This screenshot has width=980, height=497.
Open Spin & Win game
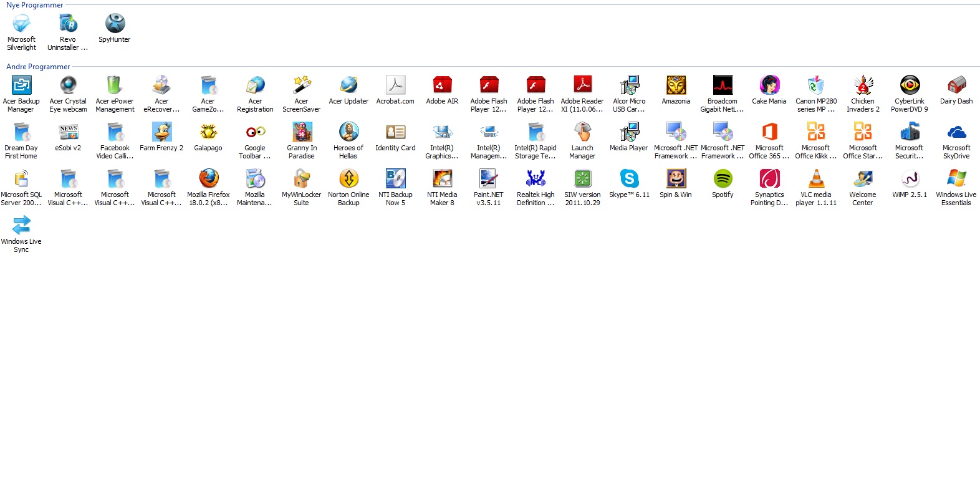pos(676,178)
